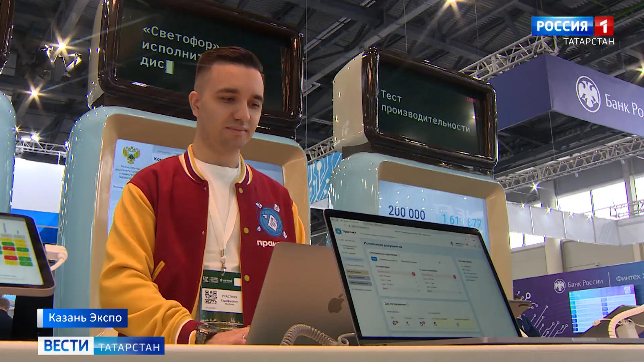The image size is (644, 362).
Task: Click the counter showing 0
Action: [458, 324]
